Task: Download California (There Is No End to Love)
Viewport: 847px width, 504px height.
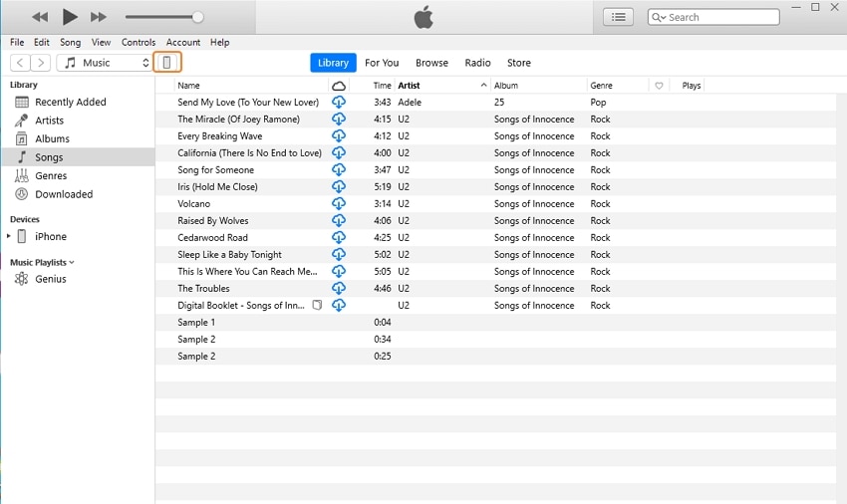Action: 339,152
